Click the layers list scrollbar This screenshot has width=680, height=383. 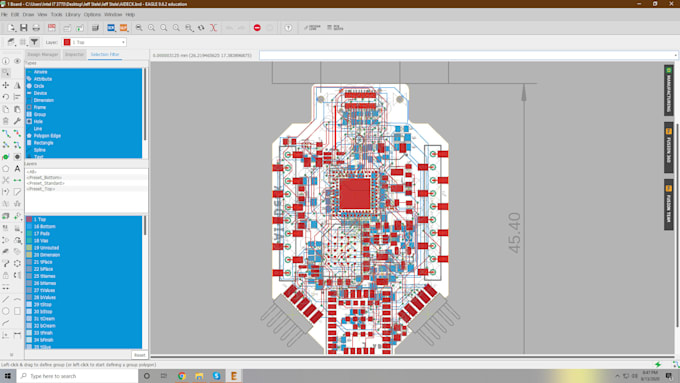145,226
